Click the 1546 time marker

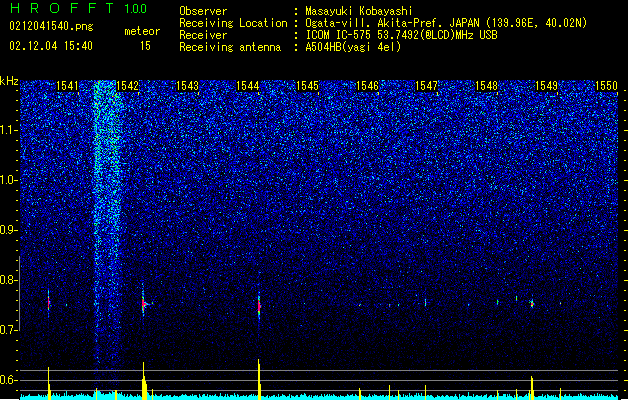(x=367, y=86)
